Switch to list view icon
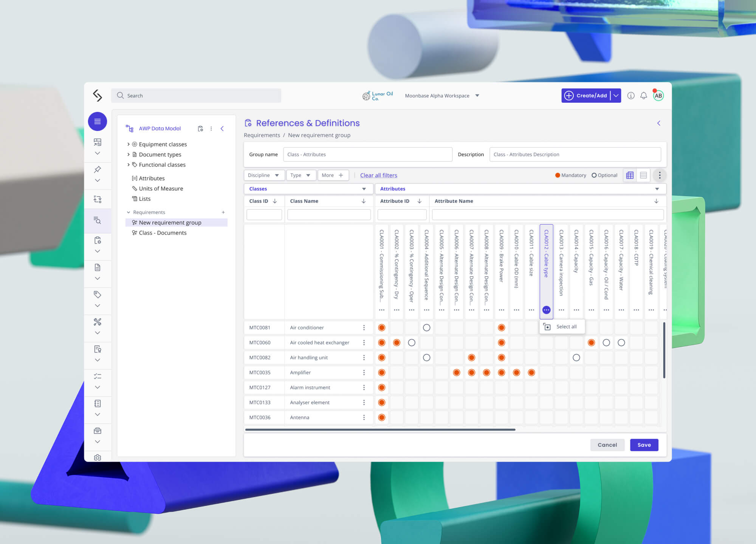The height and width of the screenshot is (544, 756). (643, 175)
